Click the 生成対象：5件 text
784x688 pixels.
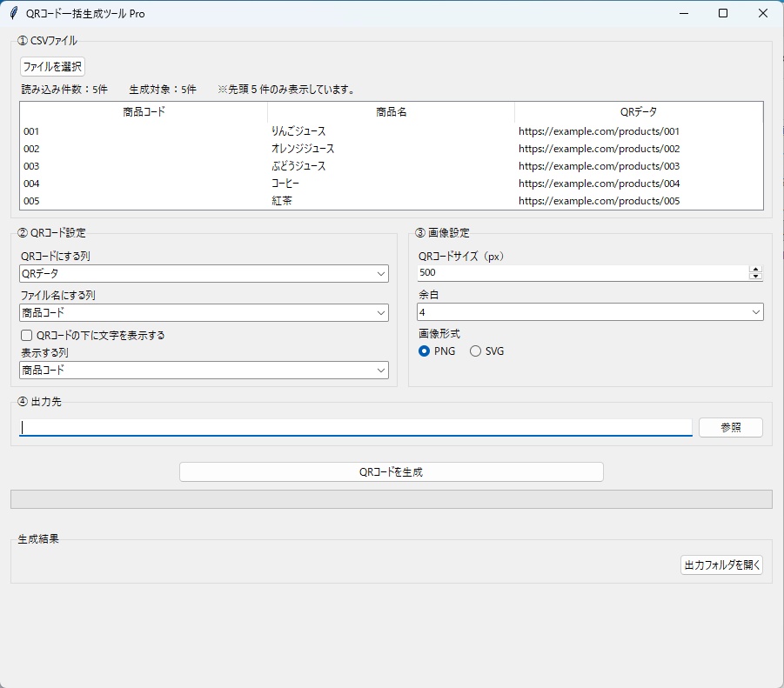tap(163, 90)
